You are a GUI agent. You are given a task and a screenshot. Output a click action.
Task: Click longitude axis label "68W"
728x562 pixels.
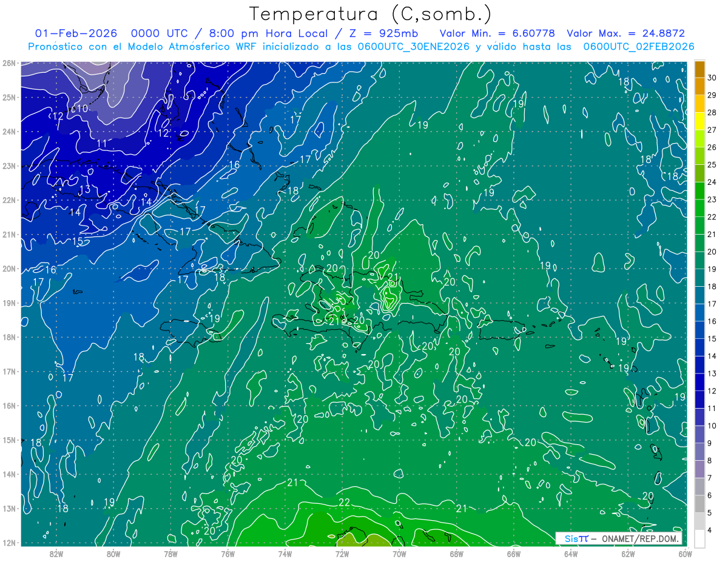pos(457,553)
